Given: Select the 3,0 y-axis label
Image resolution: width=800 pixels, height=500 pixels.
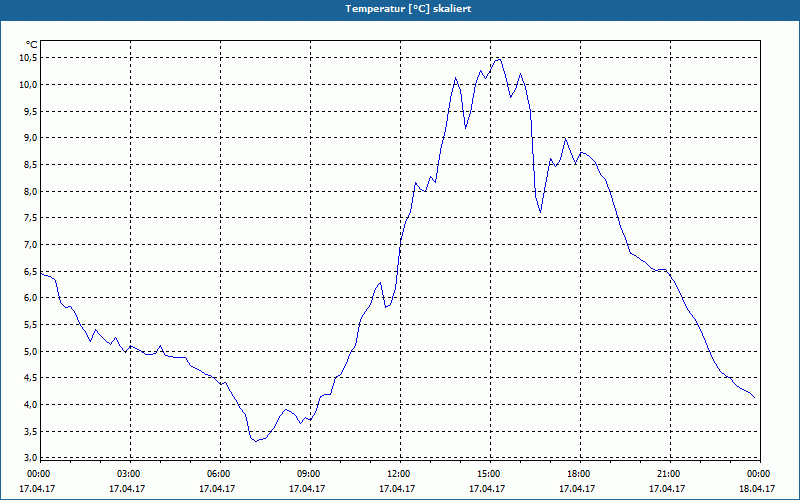Looking at the screenshot, I should pos(31,457).
